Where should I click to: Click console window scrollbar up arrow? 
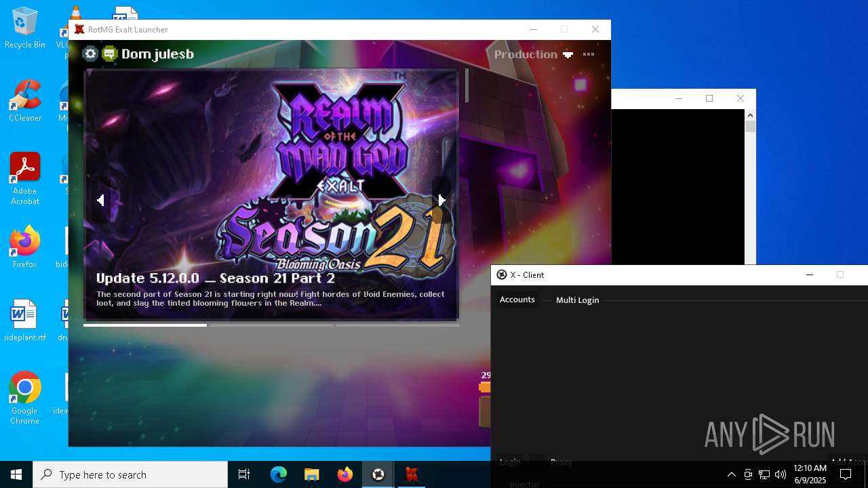pos(750,115)
